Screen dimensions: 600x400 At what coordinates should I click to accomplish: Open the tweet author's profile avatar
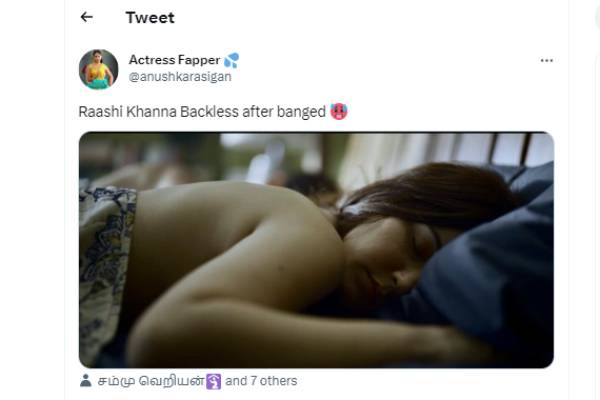click(98, 69)
